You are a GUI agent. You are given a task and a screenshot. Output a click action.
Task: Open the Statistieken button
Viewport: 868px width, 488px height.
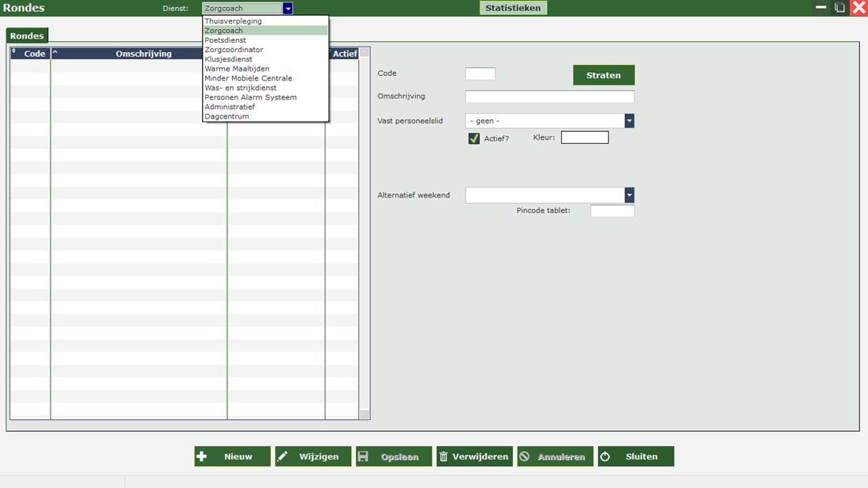coord(513,8)
